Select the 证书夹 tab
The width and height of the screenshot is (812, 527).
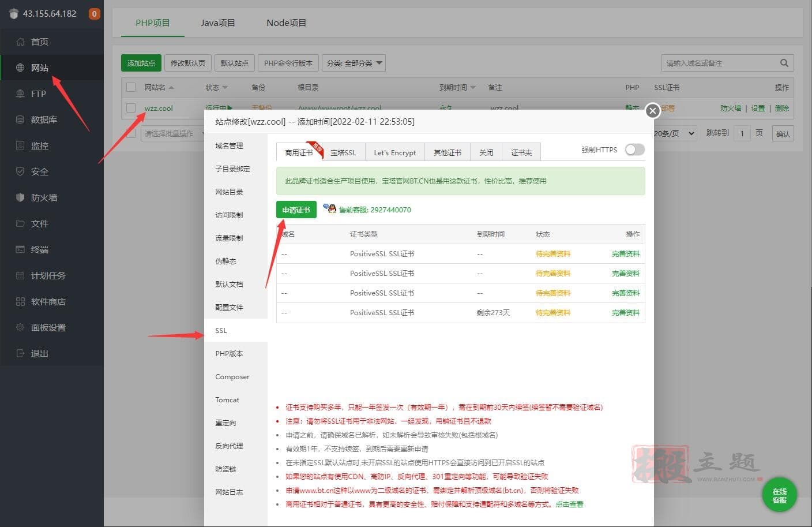click(x=521, y=152)
